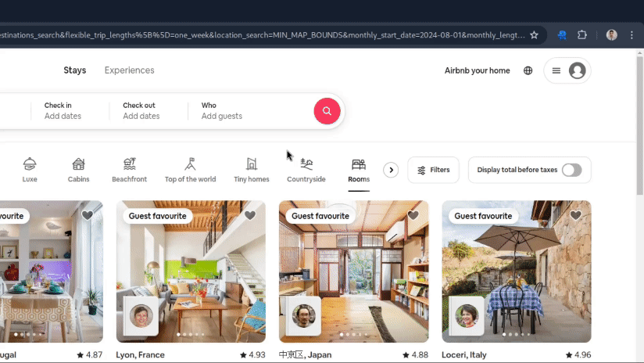Select the Rooms category
Viewport: 644px width, 363px height.
tap(359, 170)
